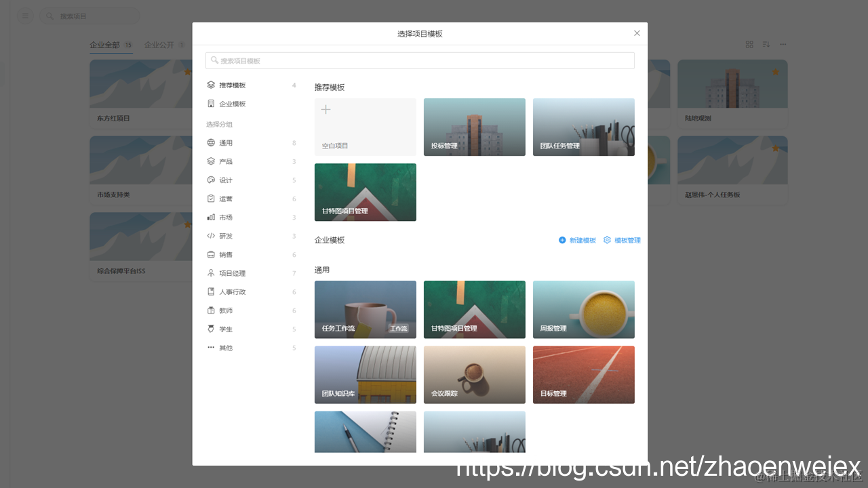Click the sort icon in the top bar

(x=766, y=44)
